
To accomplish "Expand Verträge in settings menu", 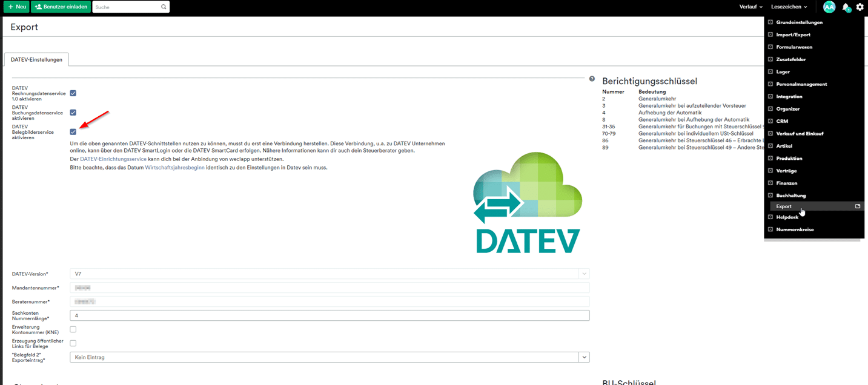I will (787, 171).
